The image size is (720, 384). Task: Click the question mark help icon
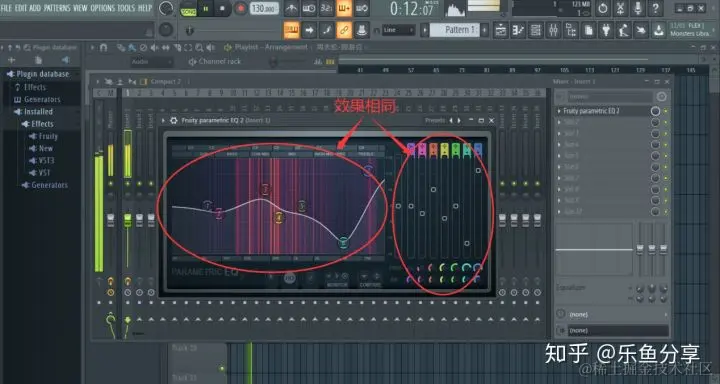pos(655,8)
